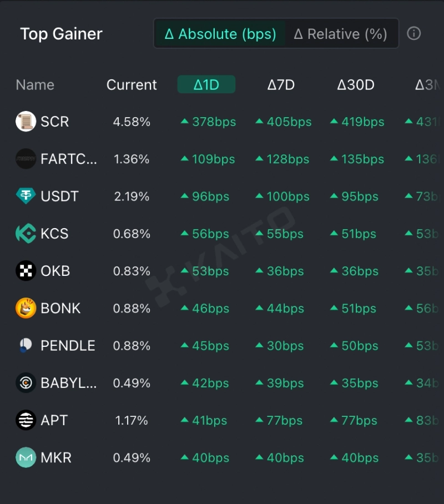Click the USDT Tether logo icon

click(x=26, y=196)
